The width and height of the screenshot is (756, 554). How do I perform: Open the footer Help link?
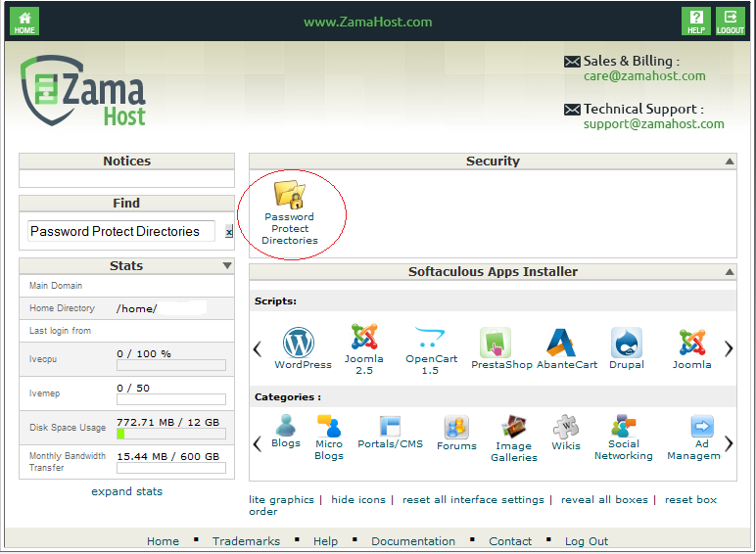[x=325, y=541]
